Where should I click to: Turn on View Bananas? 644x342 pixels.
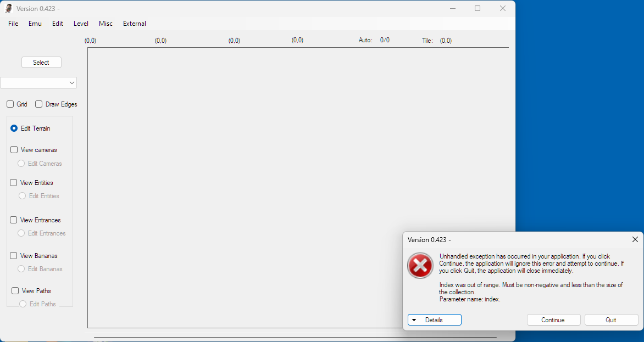pyautogui.click(x=14, y=256)
